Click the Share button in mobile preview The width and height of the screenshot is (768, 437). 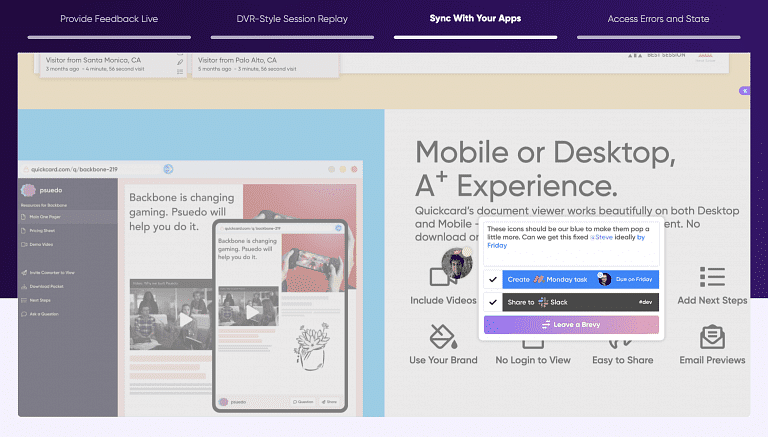(x=329, y=402)
